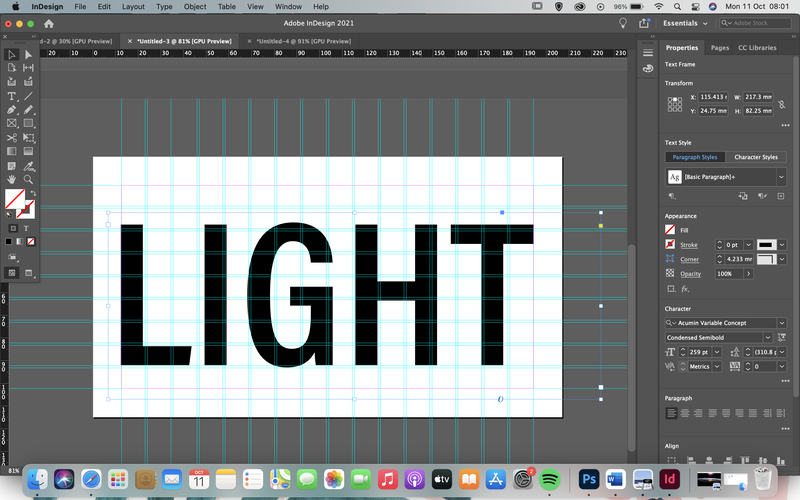Select the Hand tool

(11, 179)
